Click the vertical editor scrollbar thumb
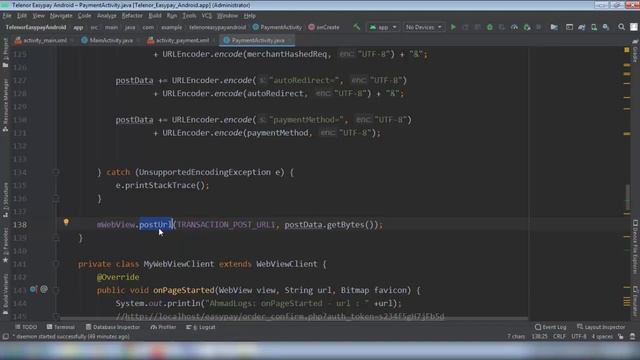 pos(628,198)
